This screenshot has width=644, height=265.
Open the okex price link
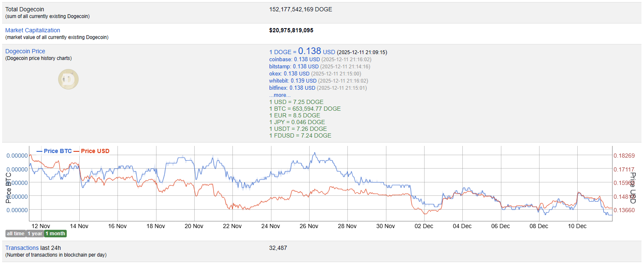pyautogui.click(x=275, y=73)
